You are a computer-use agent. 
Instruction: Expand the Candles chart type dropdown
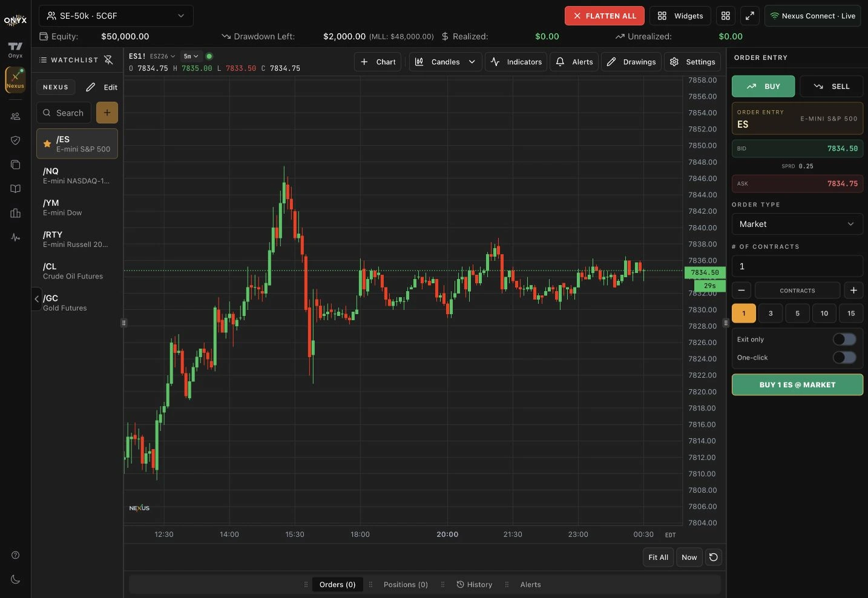tap(446, 62)
